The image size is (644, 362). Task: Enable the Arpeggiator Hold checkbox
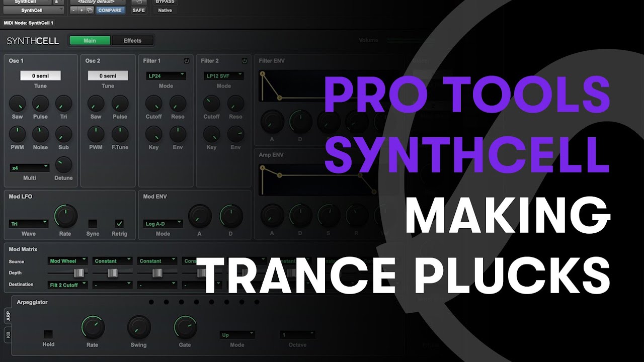coord(48,334)
